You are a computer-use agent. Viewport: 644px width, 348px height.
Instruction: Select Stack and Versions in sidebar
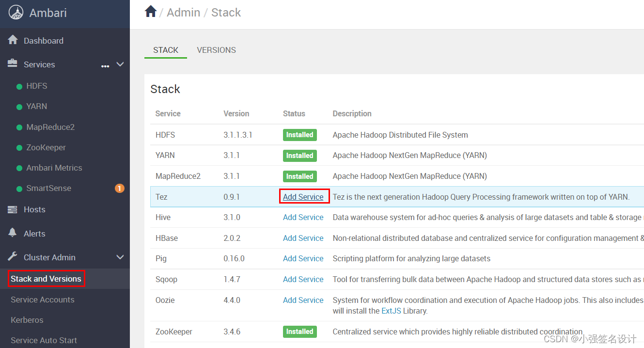pyautogui.click(x=46, y=279)
